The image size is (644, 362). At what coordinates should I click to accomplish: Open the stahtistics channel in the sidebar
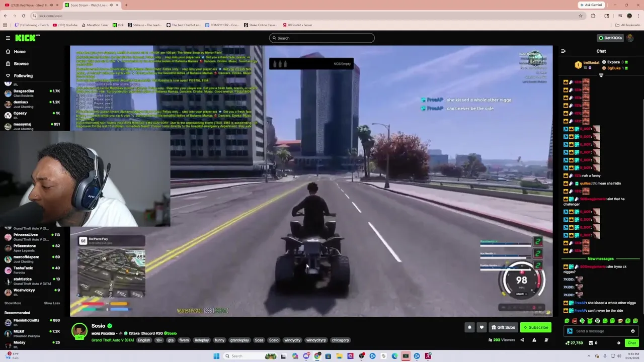click(31, 281)
